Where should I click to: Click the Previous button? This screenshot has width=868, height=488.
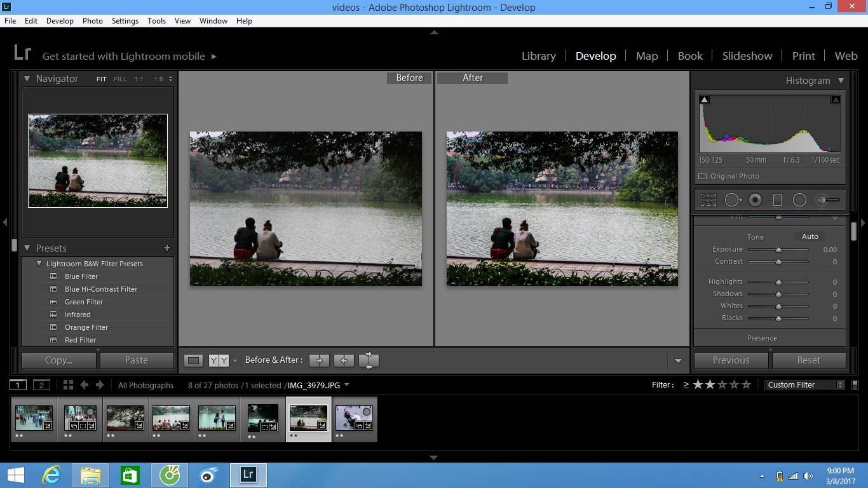[731, 360]
